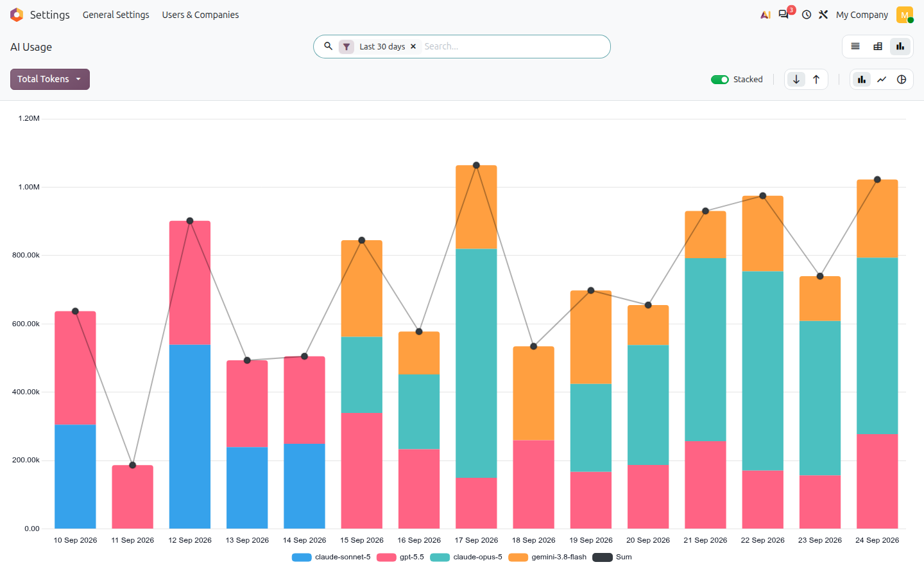Viewport: 924px width, 578px height.
Task: Click the AI Usage page title
Action: coord(31,47)
